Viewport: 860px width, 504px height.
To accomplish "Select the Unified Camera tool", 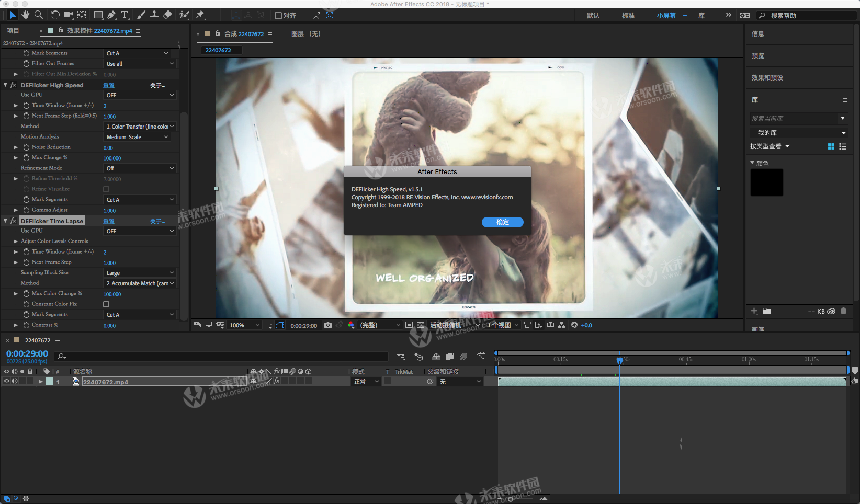I will click(x=69, y=15).
